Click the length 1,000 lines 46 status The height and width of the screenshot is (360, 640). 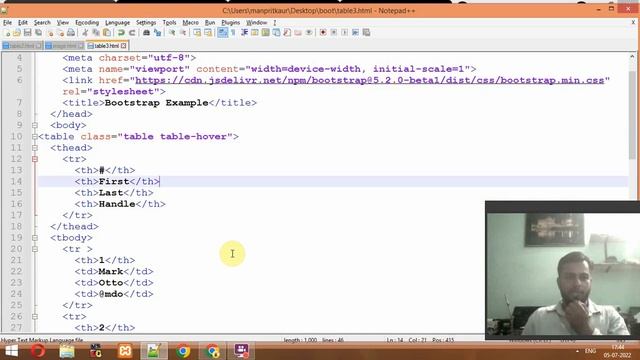[x=314, y=340]
